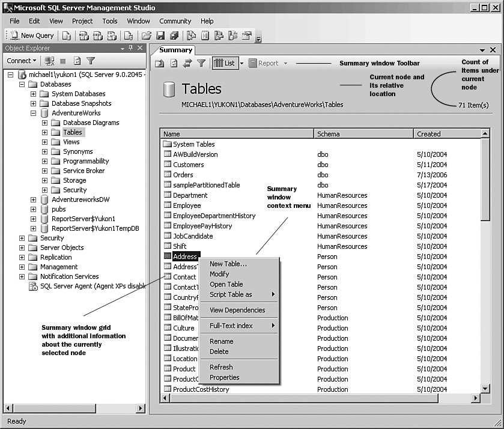Image resolution: width=504 pixels, height=429 pixels.
Task: Click the Summary toolbar refresh icon
Action: coord(174,63)
